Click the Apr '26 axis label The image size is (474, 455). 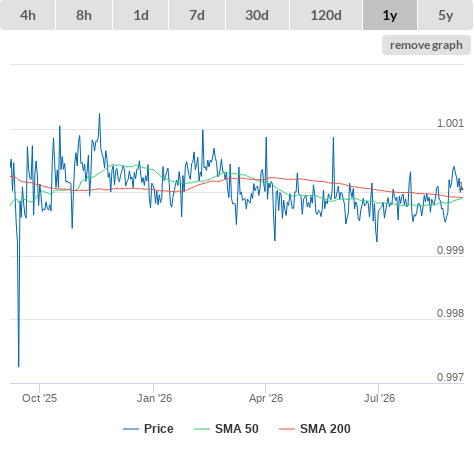[x=266, y=398]
